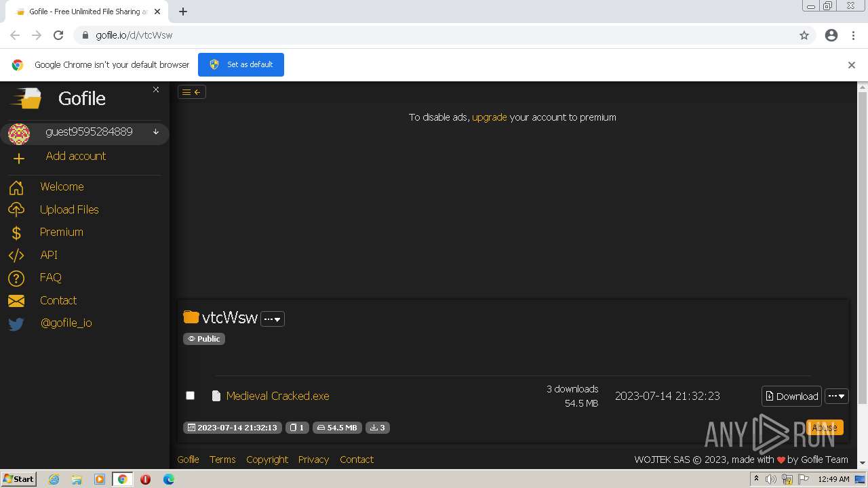868x488 pixels.
Task: Click the dollar Premium icon
Action: coord(16,233)
